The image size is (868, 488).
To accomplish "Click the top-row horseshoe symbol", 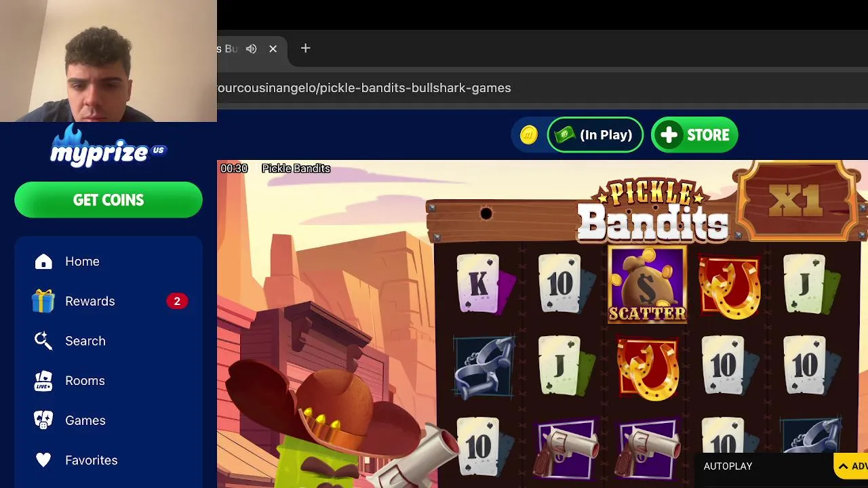I will 729,286.
